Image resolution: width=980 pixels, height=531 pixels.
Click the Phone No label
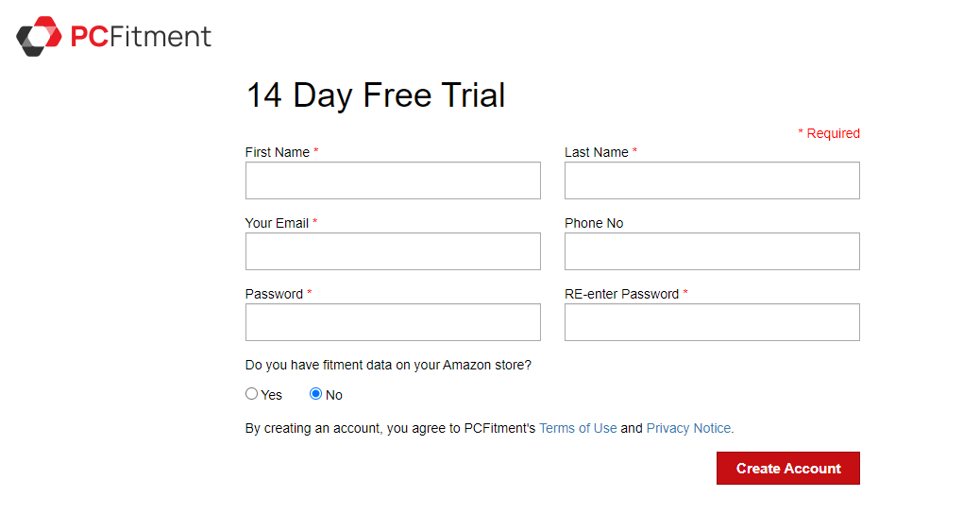click(594, 223)
